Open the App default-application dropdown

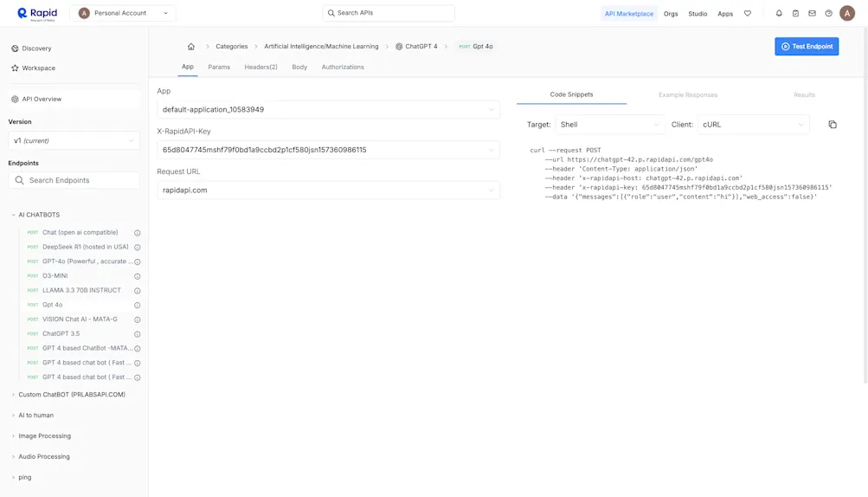tap(328, 110)
